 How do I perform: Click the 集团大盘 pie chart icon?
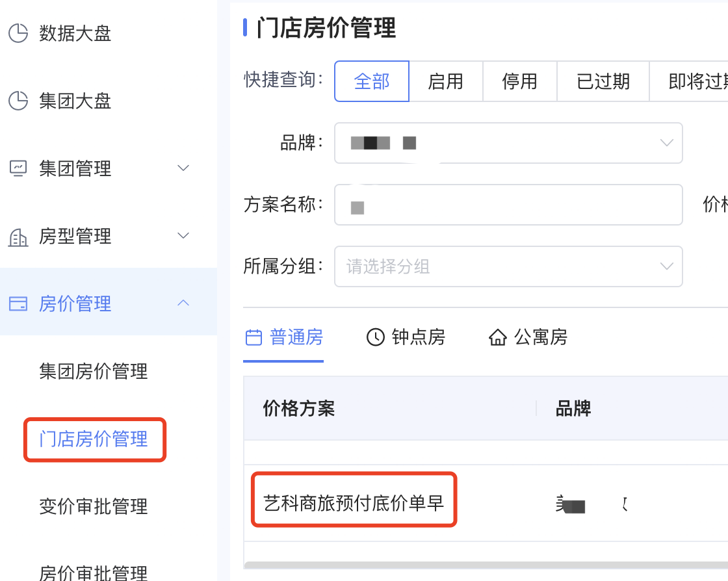19,101
